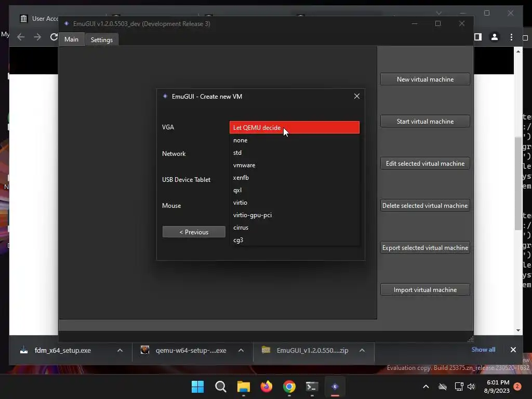
Task: Select 'cirrus' VGA adapter
Action: (x=294, y=228)
